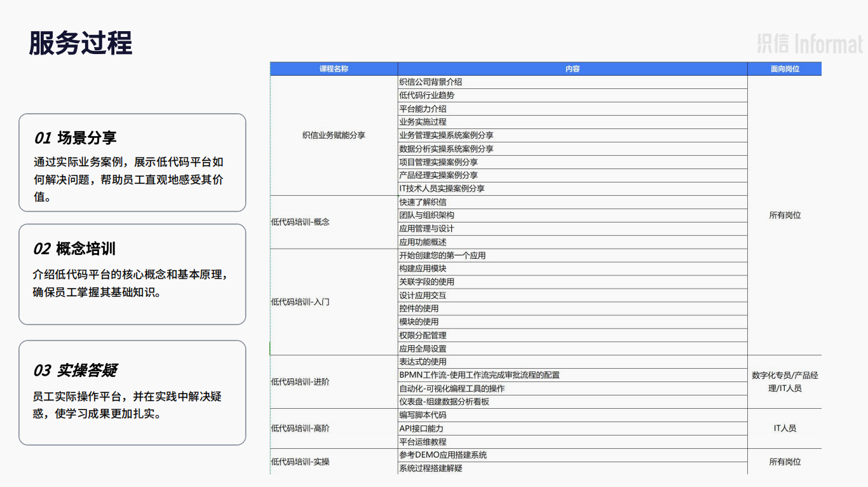Click the "面向岗位" table column header

tap(785, 69)
